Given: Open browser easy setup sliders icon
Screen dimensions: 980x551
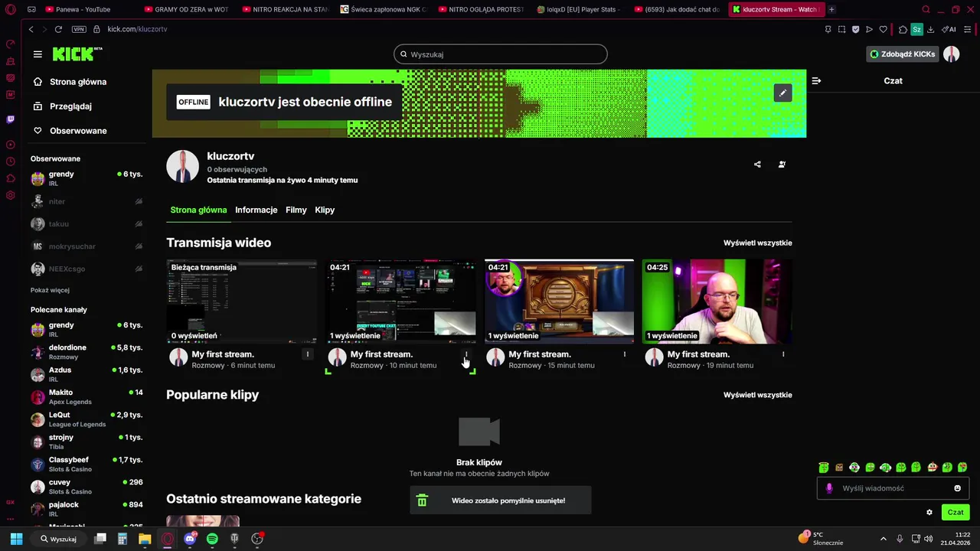Looking at the screenshot, I should (968, 29).
